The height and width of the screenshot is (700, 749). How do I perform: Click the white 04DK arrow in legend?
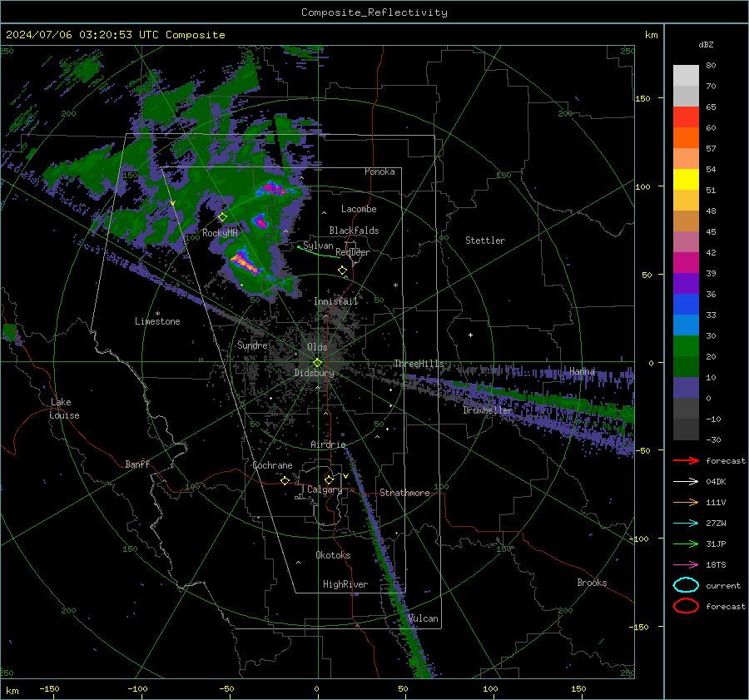[x=686, y=482]
